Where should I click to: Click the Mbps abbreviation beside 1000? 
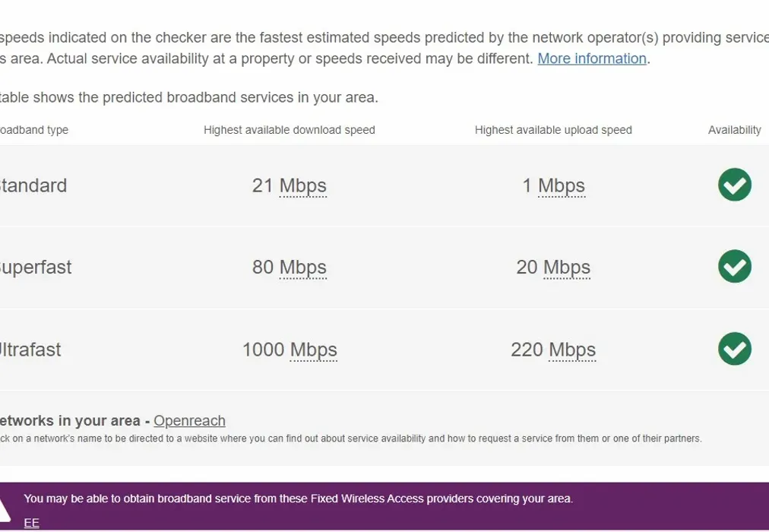click(314, 350)
